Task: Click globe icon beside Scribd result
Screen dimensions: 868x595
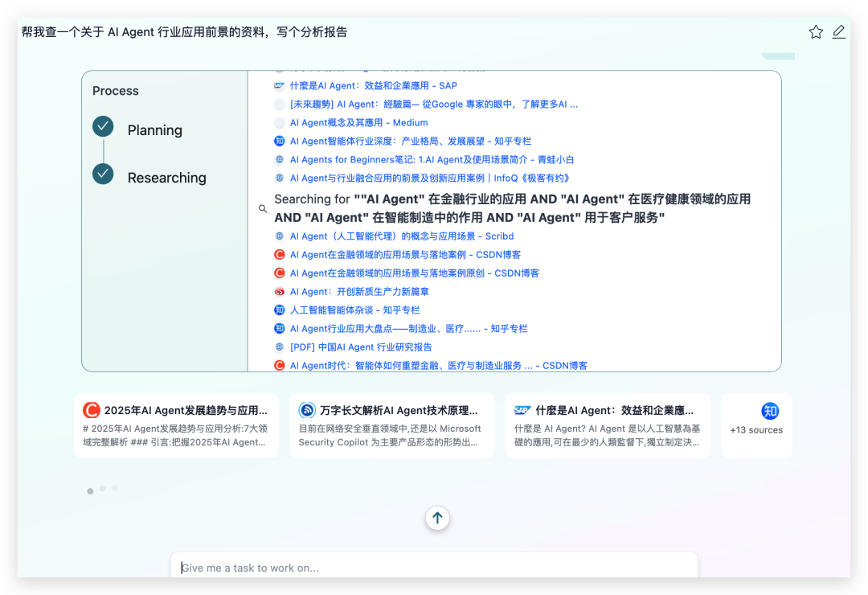Action: pos(280,236)
